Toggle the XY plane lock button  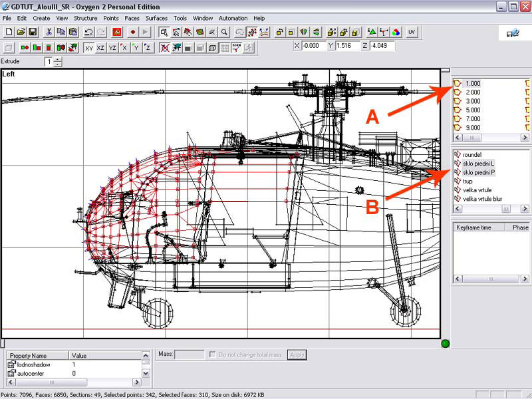coord(89,48)
